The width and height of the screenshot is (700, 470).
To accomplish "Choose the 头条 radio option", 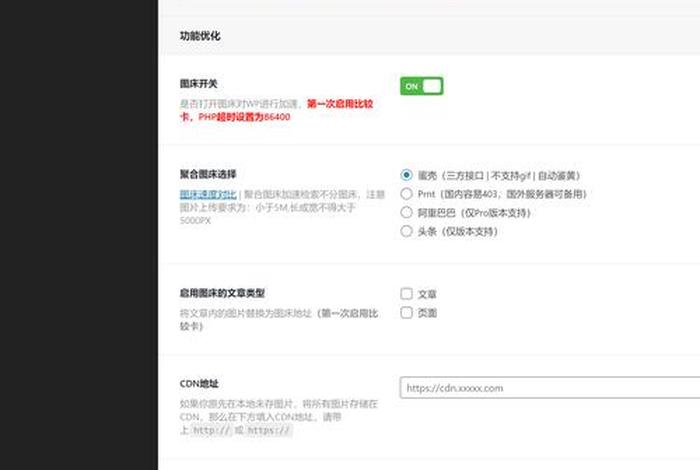I will (406, 231).
